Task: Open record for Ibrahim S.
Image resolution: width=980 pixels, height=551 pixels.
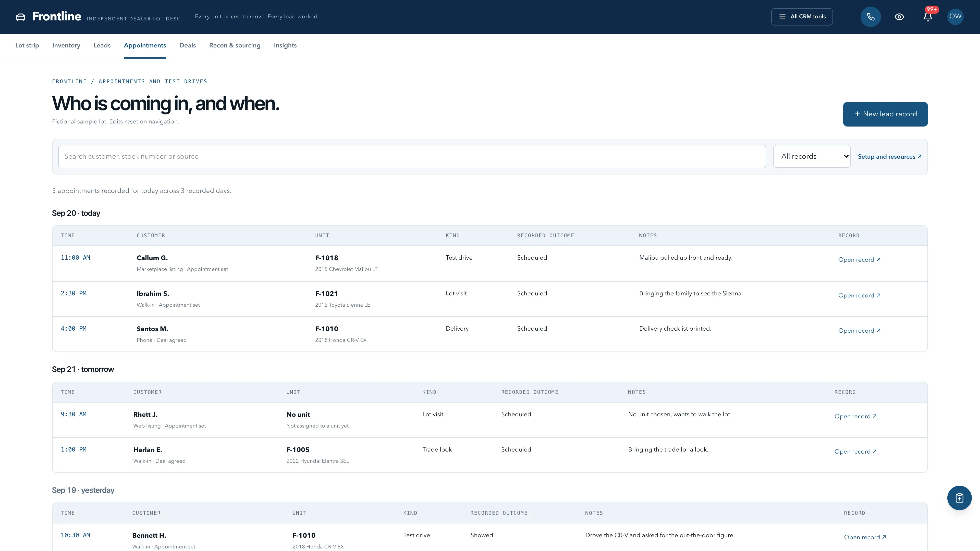Action: (859, 295)
